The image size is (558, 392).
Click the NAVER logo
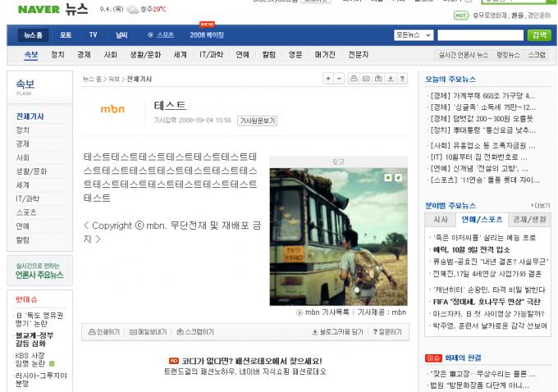point(39,9)
